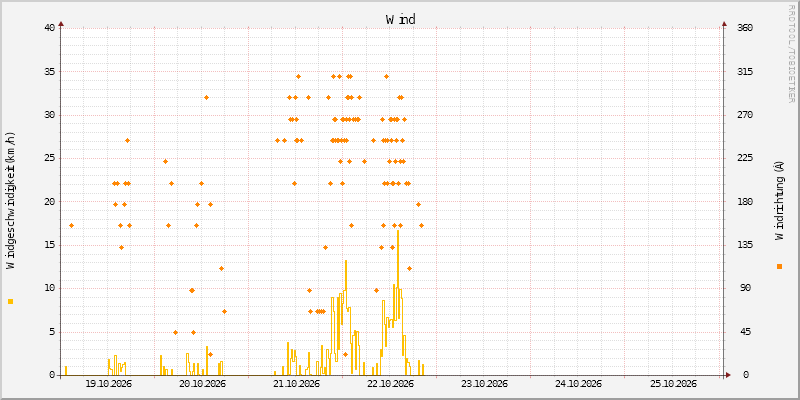Click the x-axis end arrow

click(x=729, y=375)
